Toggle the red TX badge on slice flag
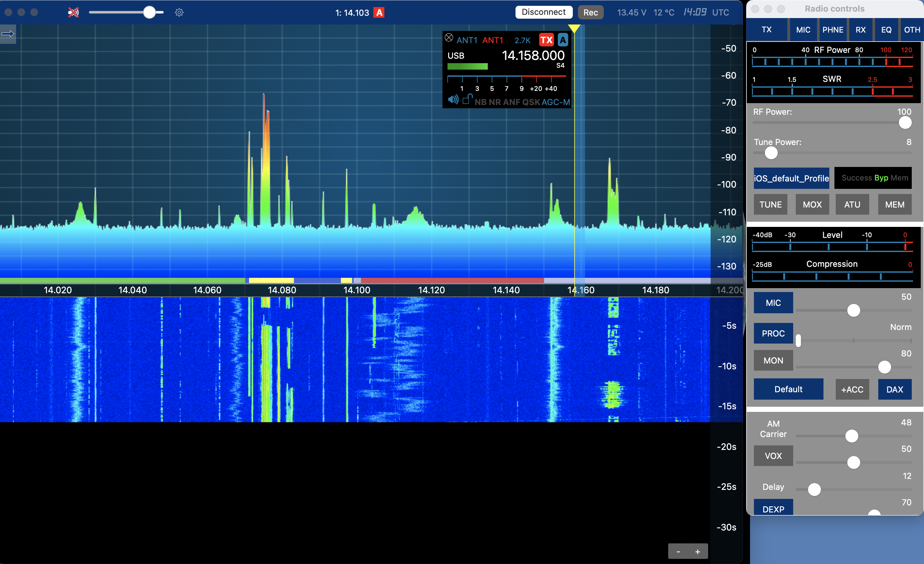The height and width of the screenshot is (564, 924). [546, 40]
